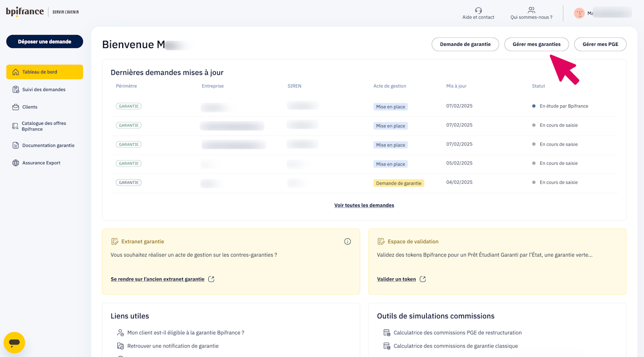Click the Demande de garantie button
This screenshot has width=644, height=357.
tap(465, 44)
